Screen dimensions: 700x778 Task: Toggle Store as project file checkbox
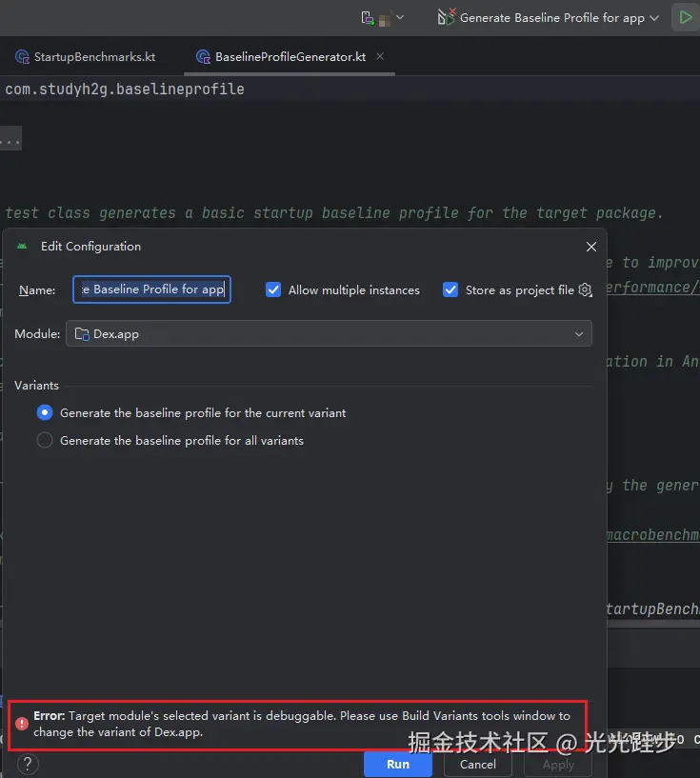450,289
